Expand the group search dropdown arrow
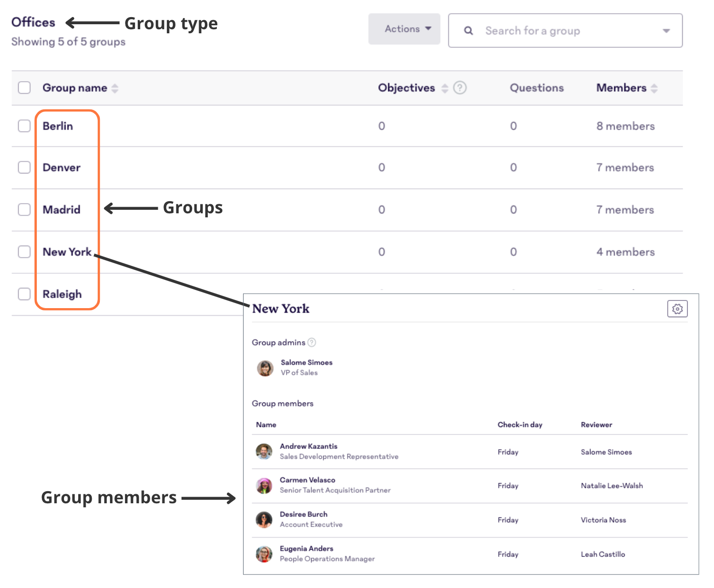 click(666, 31)
